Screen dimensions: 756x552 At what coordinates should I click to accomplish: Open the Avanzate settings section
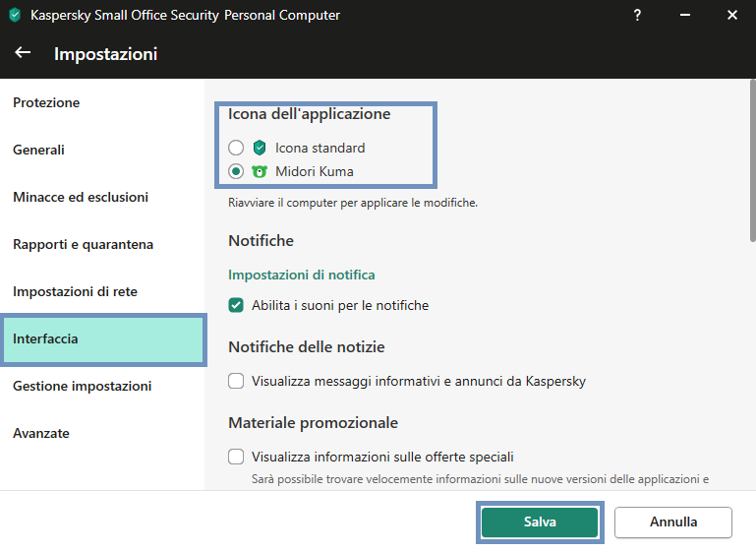click(102, 434)
